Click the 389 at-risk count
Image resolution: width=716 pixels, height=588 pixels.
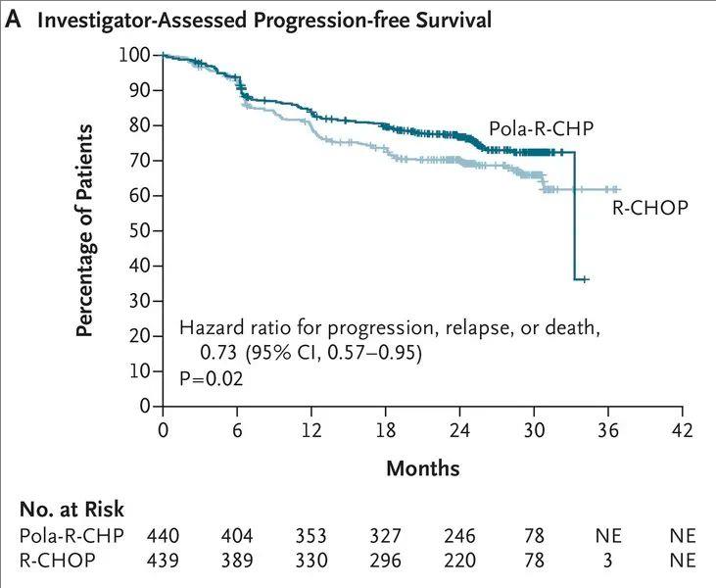(236, 561)
